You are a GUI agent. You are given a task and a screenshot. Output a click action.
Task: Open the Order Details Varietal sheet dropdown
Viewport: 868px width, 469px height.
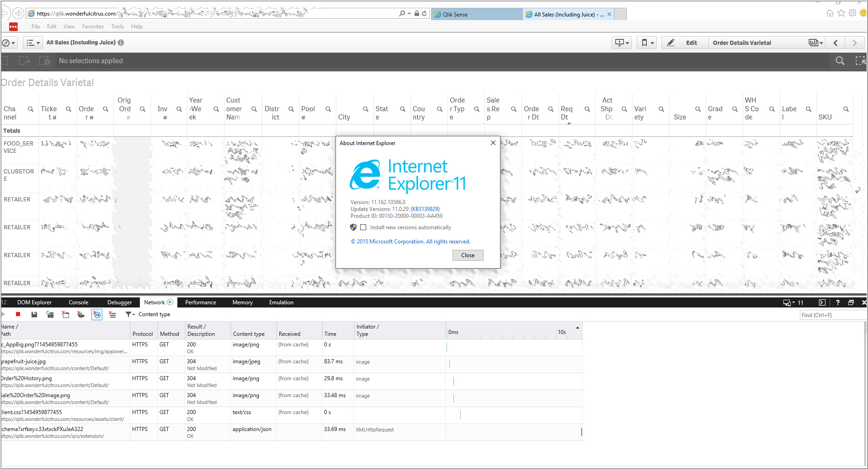pyautogui.click(x=816, y=43)
